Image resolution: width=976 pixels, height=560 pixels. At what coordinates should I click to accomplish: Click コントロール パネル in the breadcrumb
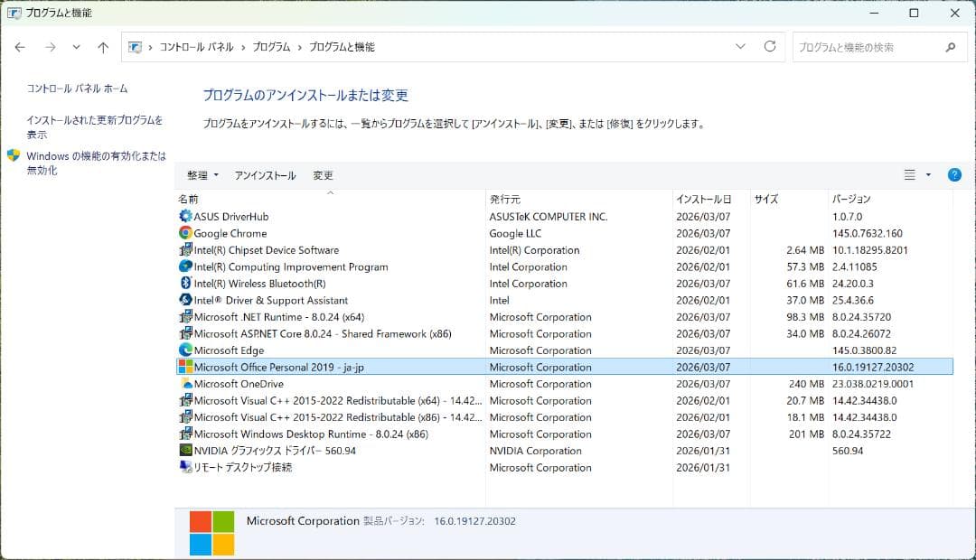(x=197, y=47)
